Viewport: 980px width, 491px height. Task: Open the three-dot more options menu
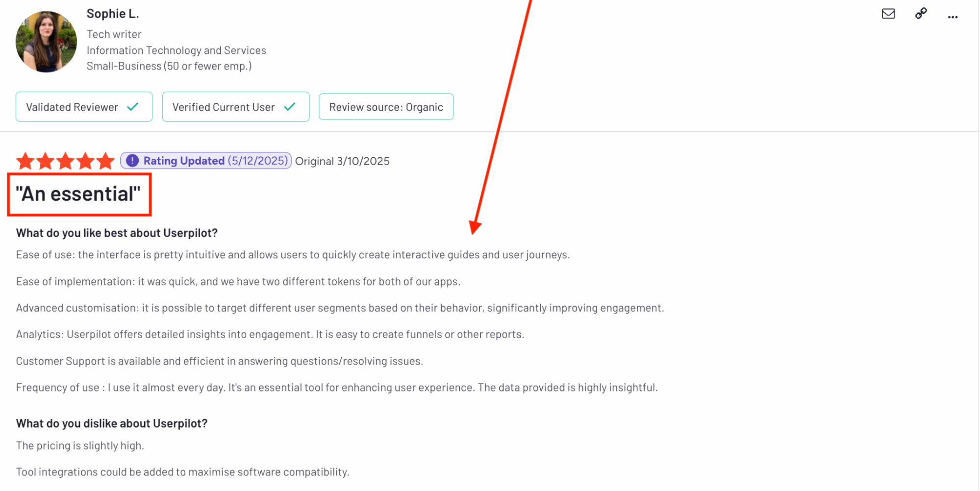[953, 17]
